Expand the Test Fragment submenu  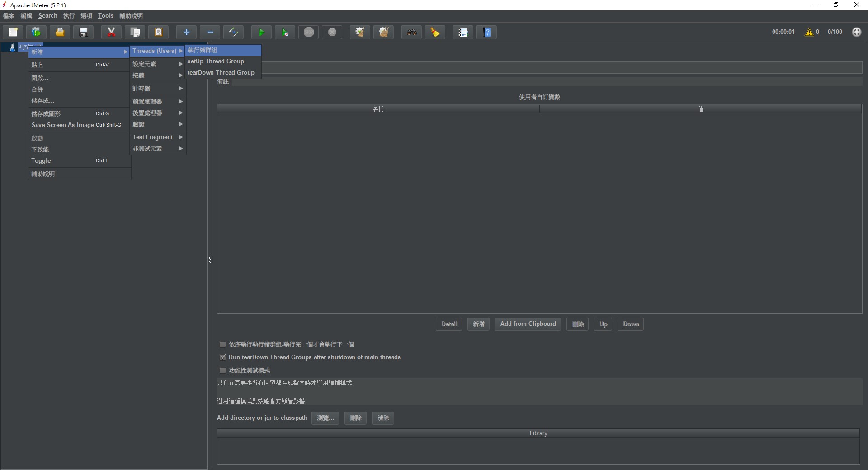[157, 137]
